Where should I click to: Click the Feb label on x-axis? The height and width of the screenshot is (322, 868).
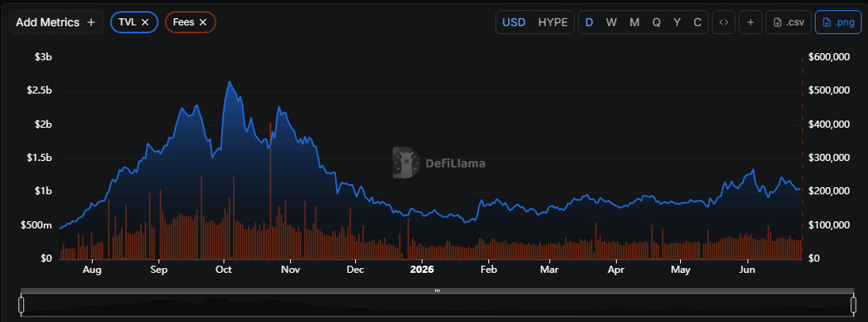point(489,270)
